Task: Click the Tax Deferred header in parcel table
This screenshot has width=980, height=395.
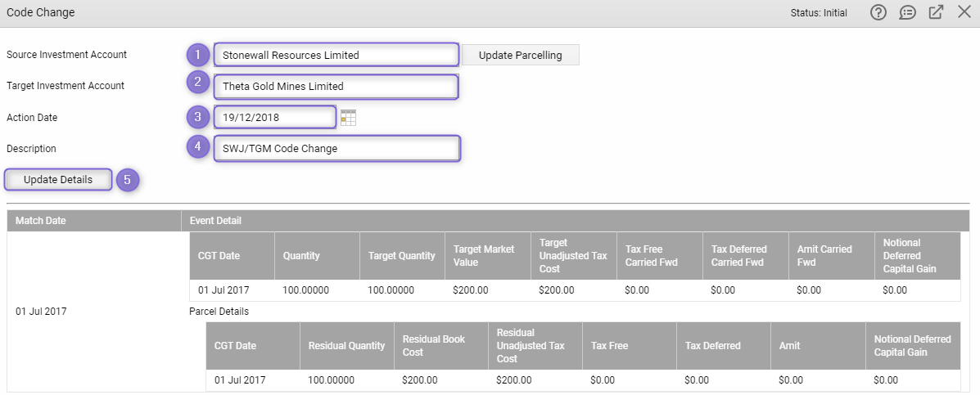Action: 723,346
